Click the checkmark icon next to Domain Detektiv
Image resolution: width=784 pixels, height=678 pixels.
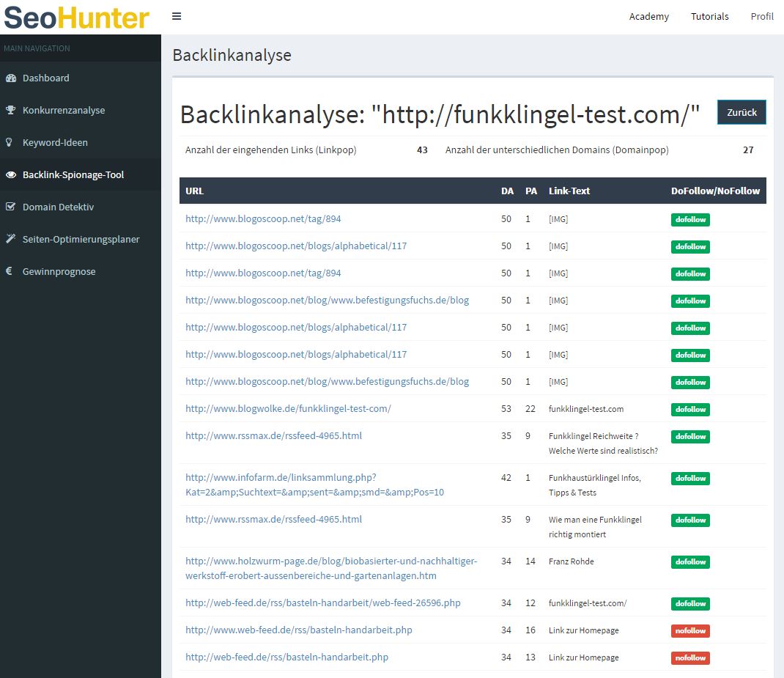click(10, 207)
